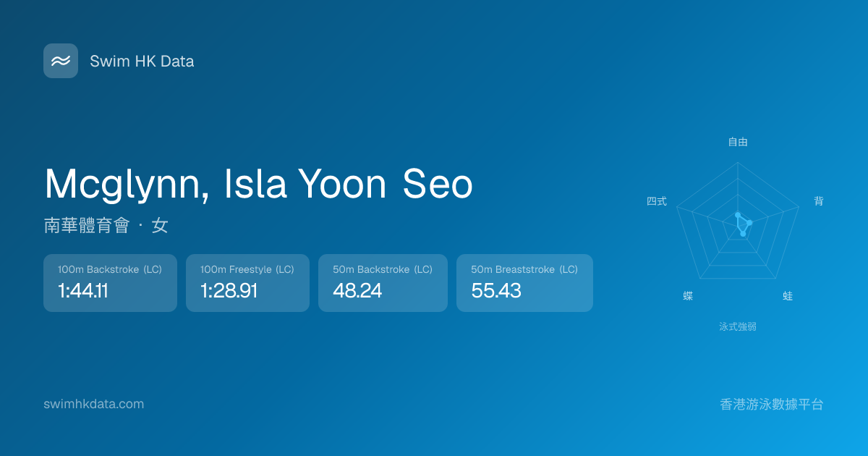Click the 背 axis label on radar chart
The width and height of the screenshot is (868, 456).
819,201
